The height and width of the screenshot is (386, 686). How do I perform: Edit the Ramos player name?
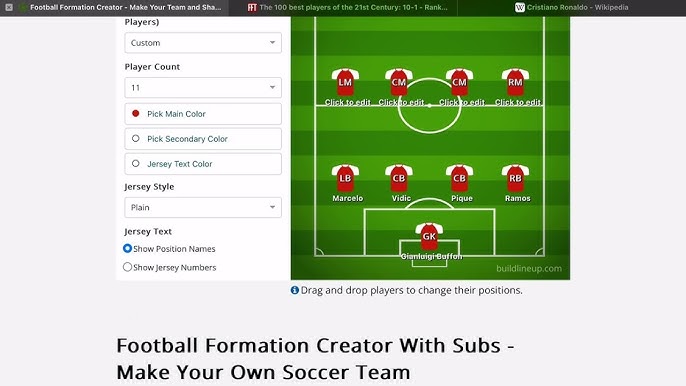coord(518,198)
